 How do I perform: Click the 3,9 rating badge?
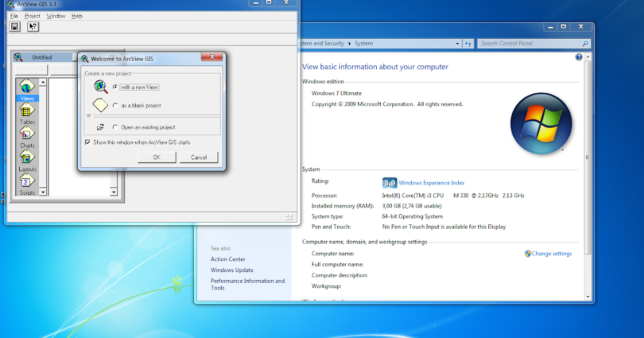point(389,183)
